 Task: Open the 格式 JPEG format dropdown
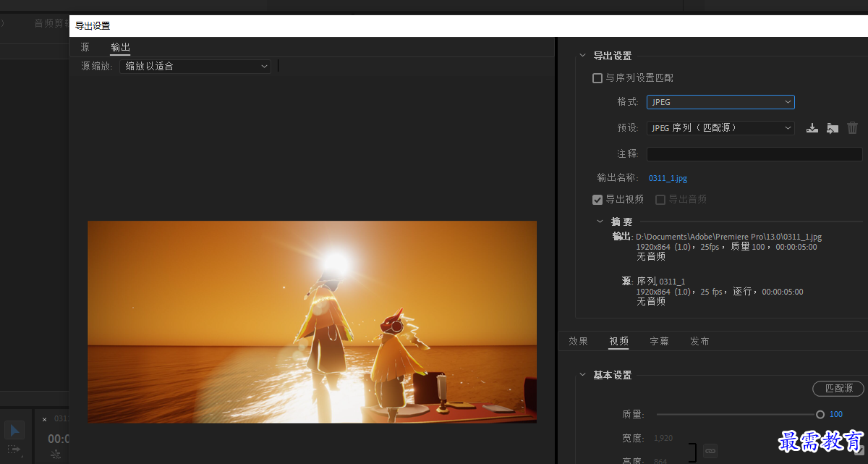click(720, 102)
